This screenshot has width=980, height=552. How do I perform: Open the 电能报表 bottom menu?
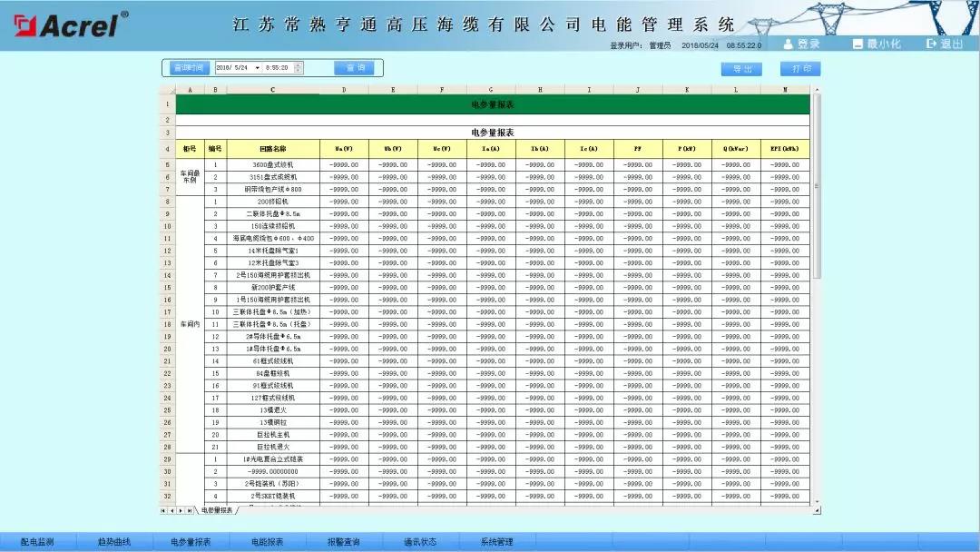point(268,542)
